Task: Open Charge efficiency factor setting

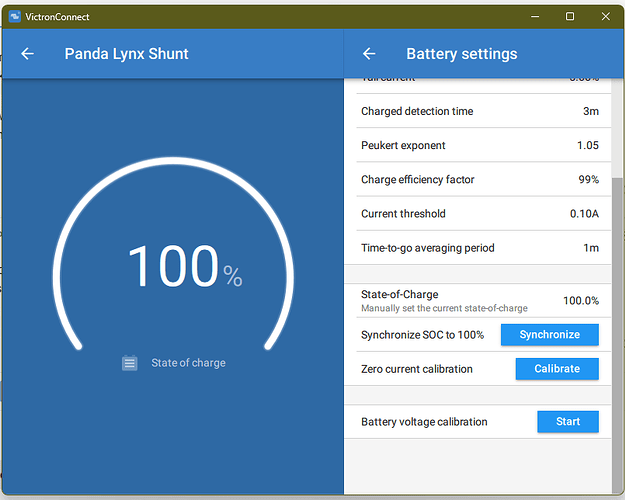Action: click(480, 180)
